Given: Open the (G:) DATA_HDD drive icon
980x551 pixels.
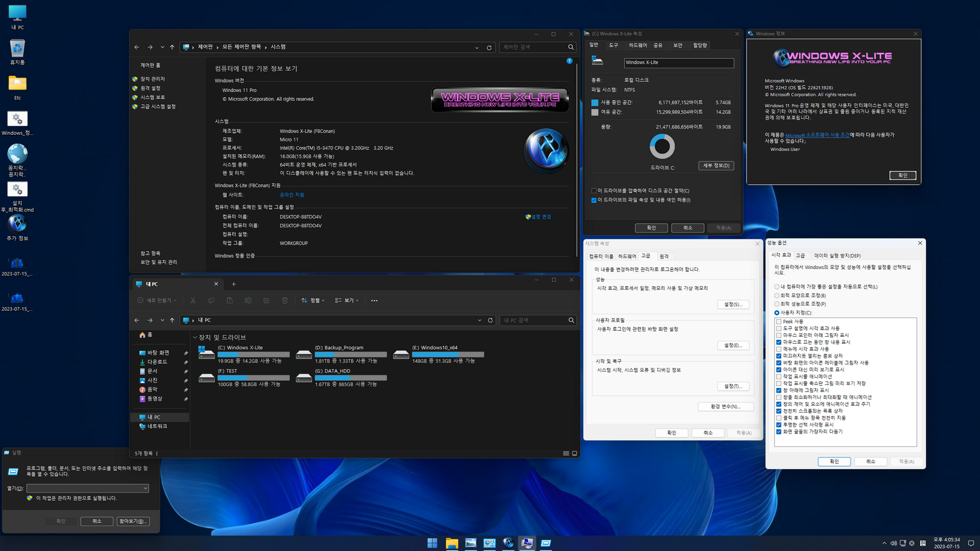Looking at the screenshot, I should (304, 377).
